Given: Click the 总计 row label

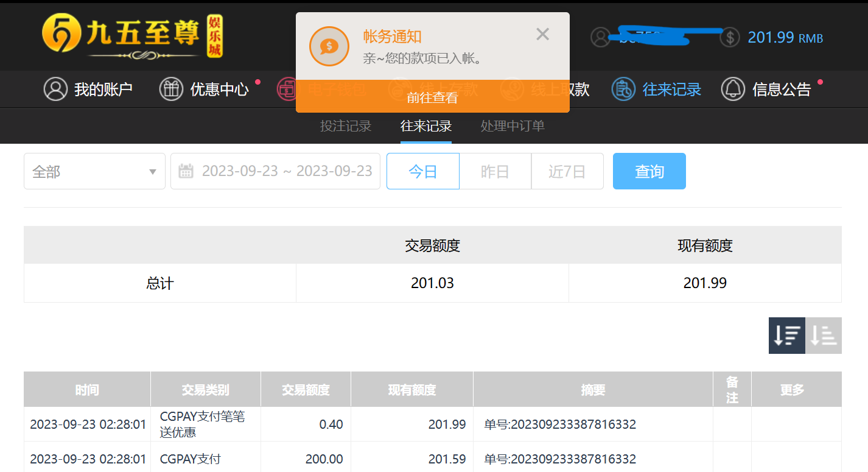Looking at the screenshot, I should click(159, 283).
